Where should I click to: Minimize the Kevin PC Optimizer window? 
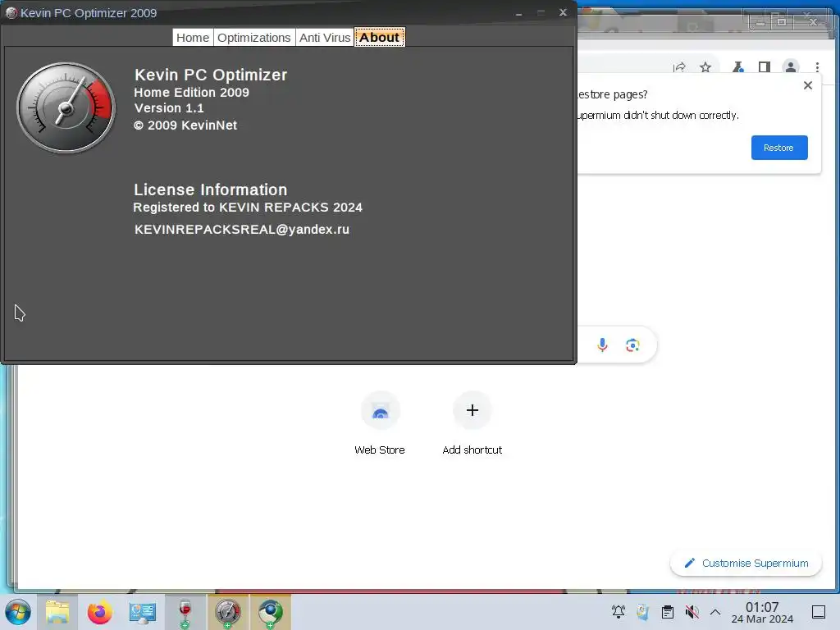(x=518, y=13)
